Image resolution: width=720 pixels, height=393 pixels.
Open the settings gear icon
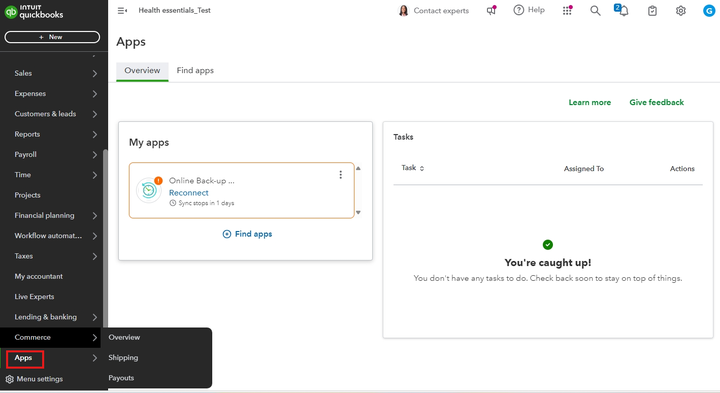coord(681,11)
